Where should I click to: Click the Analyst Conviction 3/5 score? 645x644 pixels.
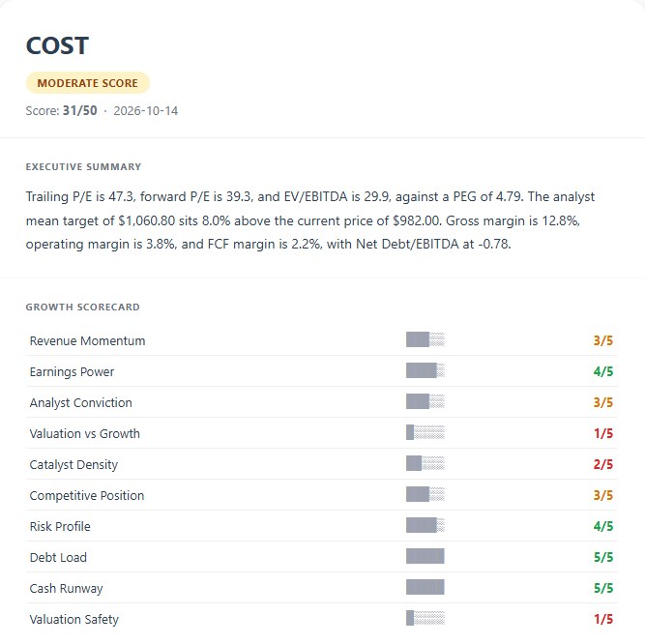point(603,402)
